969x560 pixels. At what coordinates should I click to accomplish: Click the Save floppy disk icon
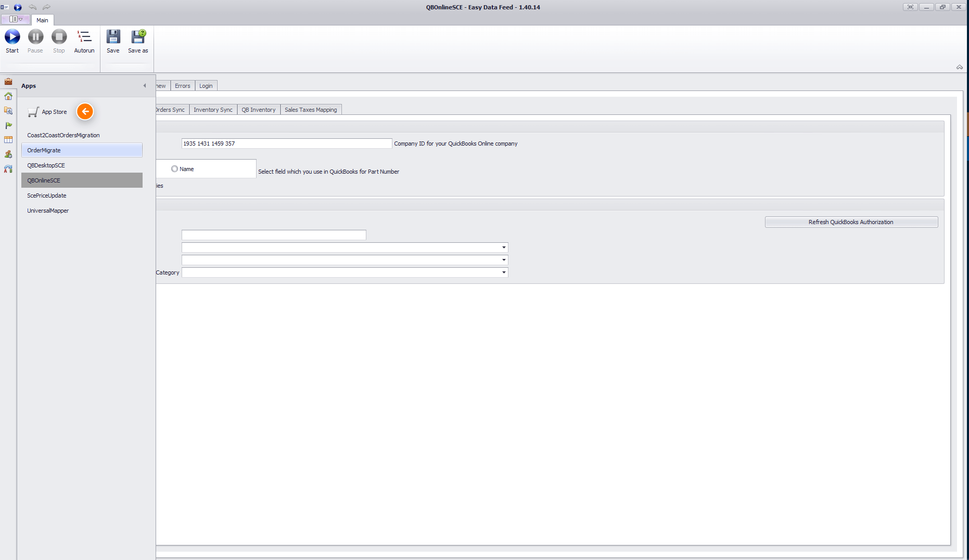113,36
